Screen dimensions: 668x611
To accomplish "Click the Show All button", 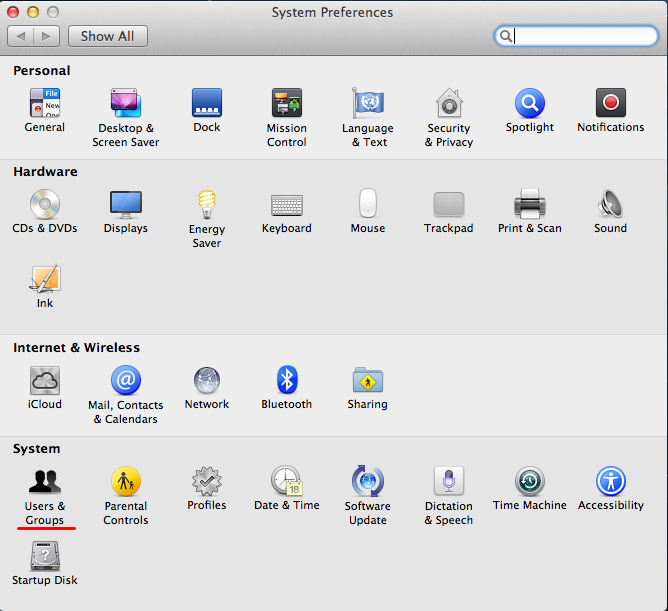I will 108,36.
